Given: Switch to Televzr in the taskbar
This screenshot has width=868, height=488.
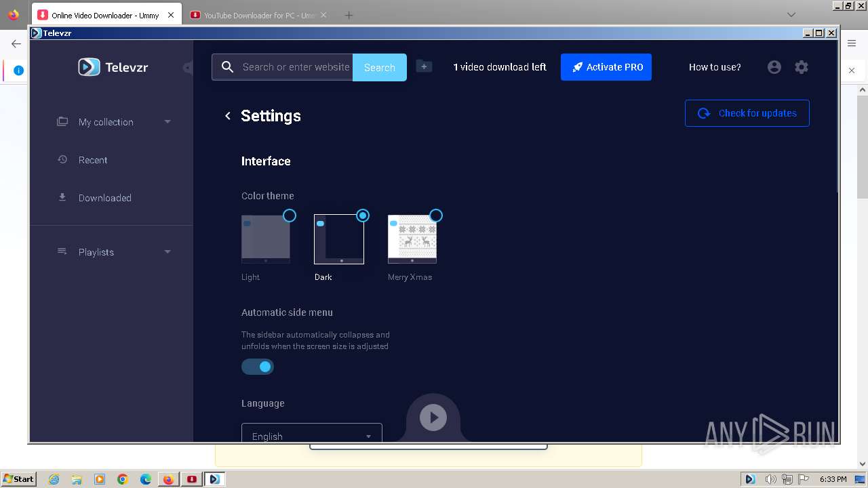Looking at the screenshot, I should [x=215, y=479].
